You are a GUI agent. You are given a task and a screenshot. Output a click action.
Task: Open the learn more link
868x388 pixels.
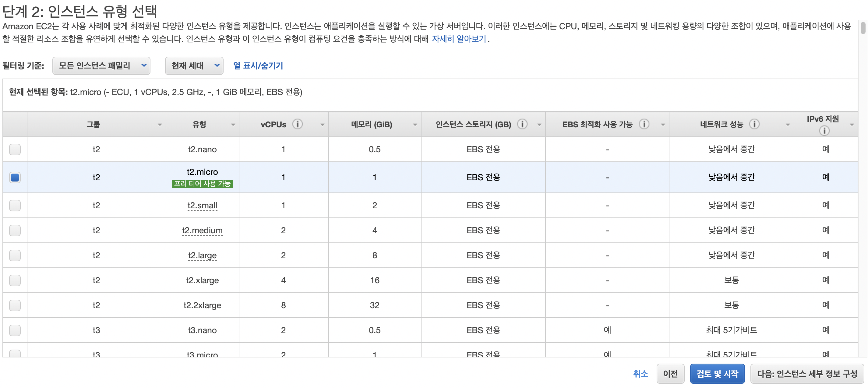[459, 39]
